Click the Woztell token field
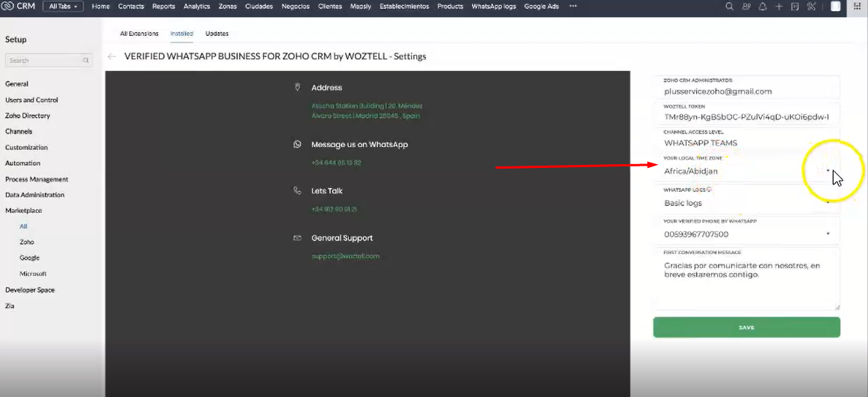868x397 pixels. pos(747,114)
